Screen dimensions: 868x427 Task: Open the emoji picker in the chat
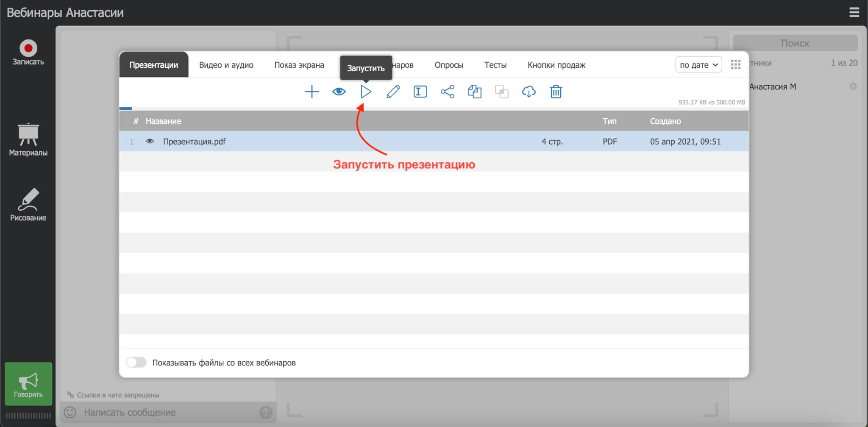(x=70, y=412)
